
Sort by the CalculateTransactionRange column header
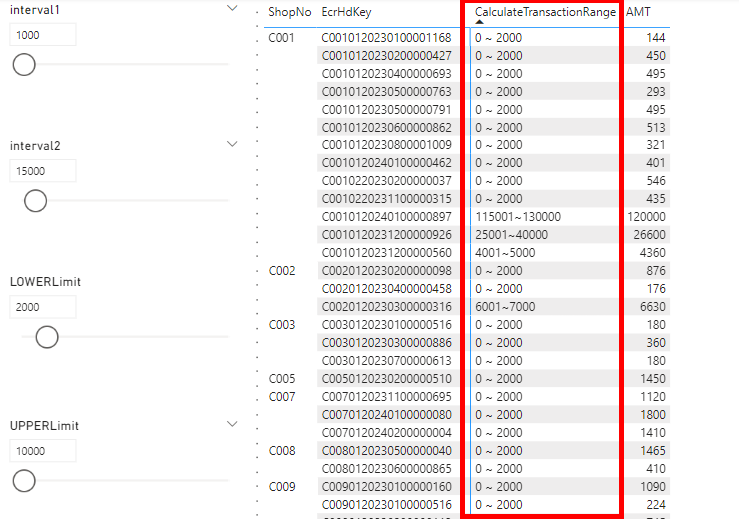[x=545, y=12]
